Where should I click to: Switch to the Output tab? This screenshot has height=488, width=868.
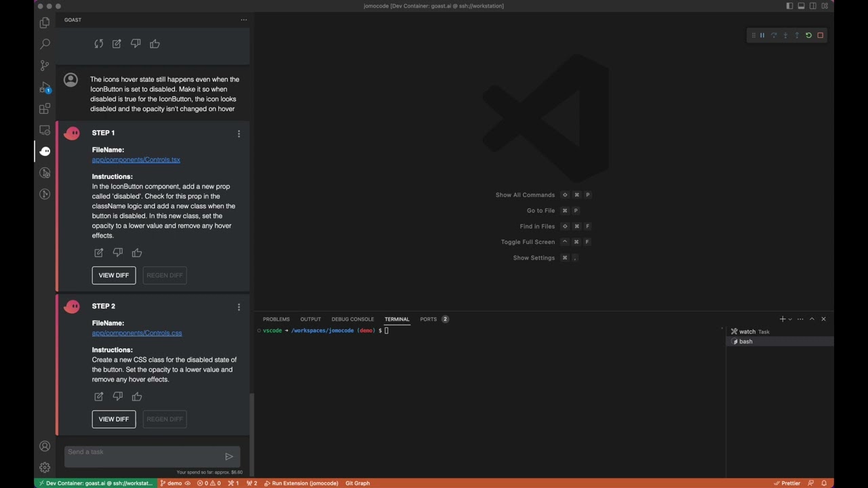(311, 319)
